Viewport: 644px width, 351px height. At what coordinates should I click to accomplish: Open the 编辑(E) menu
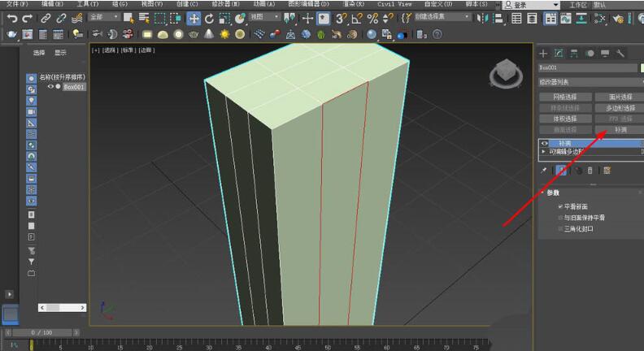pos(52,4)
